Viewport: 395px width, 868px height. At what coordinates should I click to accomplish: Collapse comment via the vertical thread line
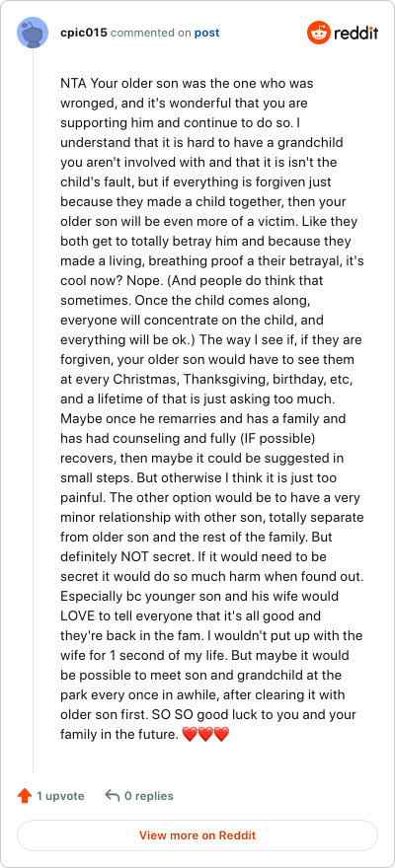click(34, 409)
